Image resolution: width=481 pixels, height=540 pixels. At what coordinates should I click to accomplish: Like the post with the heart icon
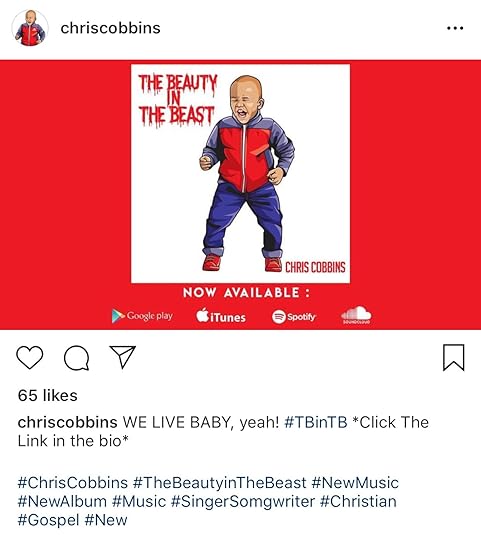(x=30, y=357)
